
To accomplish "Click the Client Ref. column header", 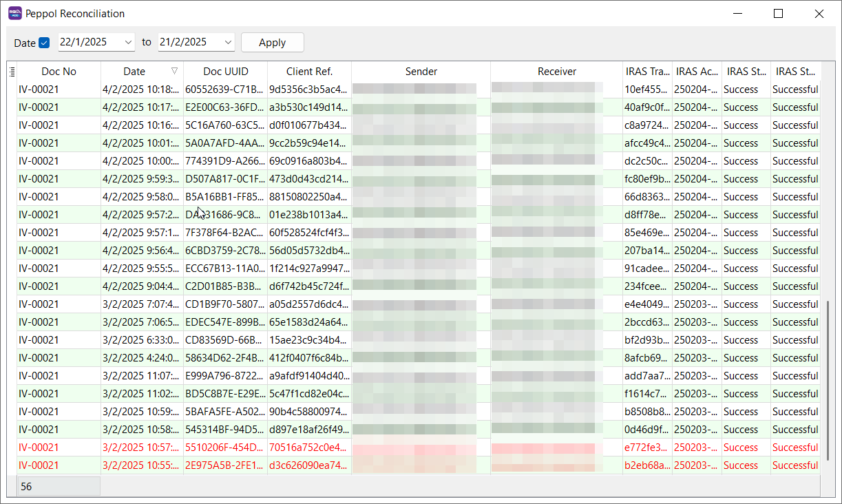I will coord(309,72).
